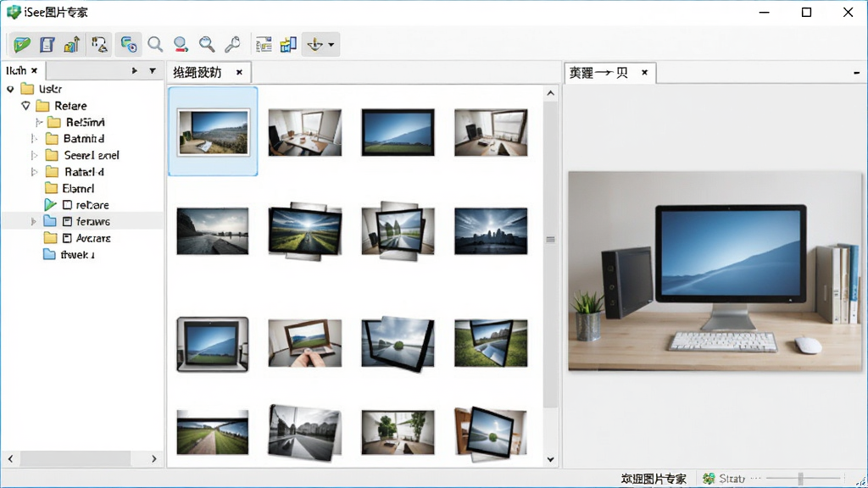Toggle the checkbox next to Avcrare

[x=67, y=238]
